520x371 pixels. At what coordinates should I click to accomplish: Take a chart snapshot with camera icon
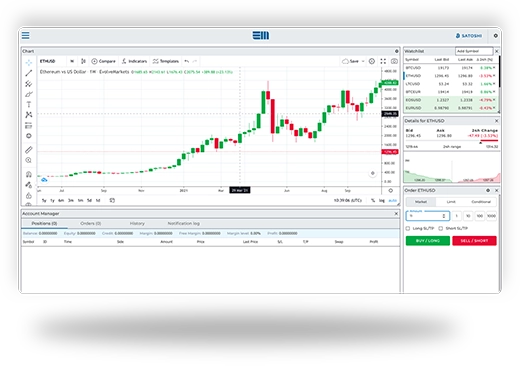[394, 61]
